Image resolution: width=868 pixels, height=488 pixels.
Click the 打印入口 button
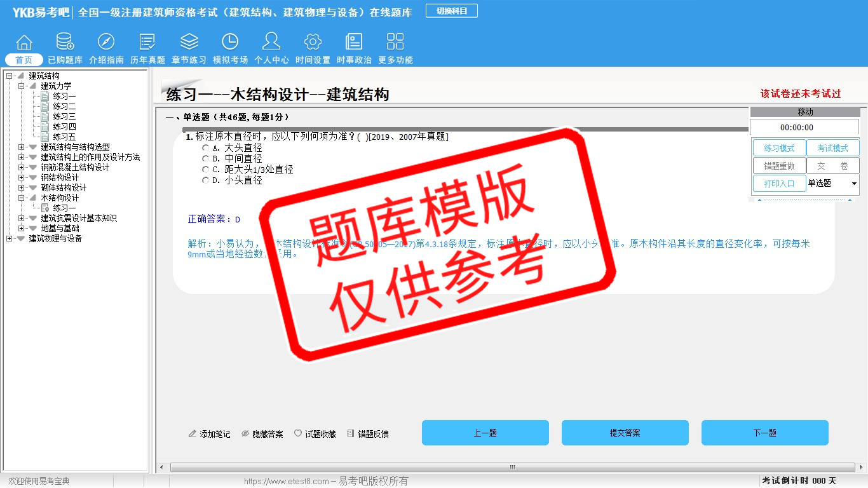(779, 184)
